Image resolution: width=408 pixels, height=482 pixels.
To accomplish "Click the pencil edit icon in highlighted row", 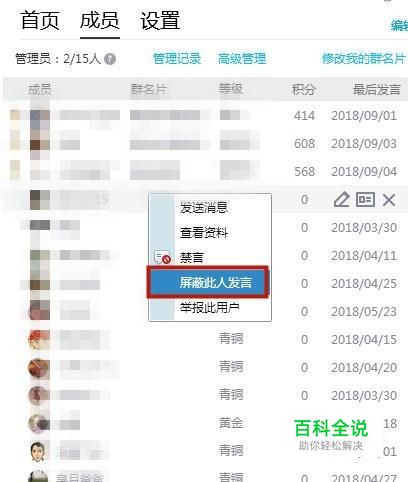I will [342, 200].
